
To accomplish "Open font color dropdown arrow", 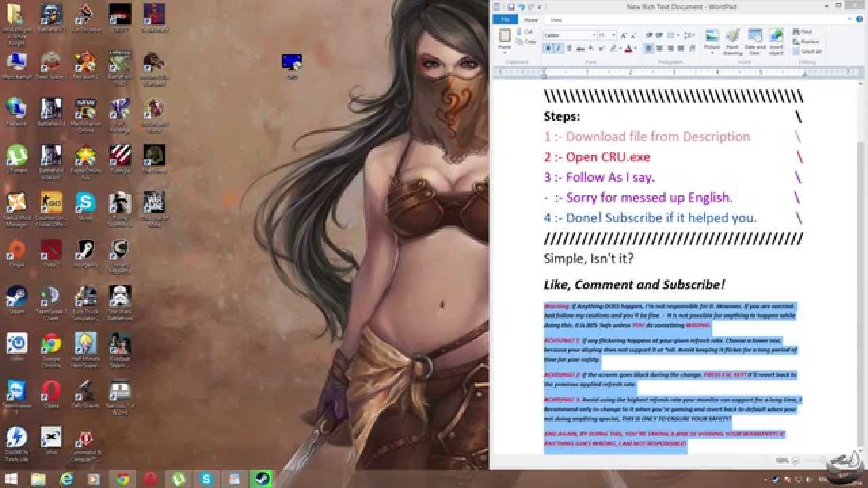I will click(635, 48).
